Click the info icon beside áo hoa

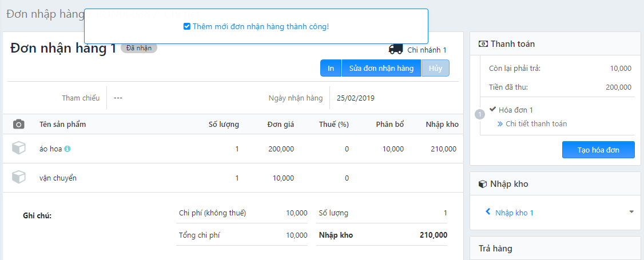[67, 149]
